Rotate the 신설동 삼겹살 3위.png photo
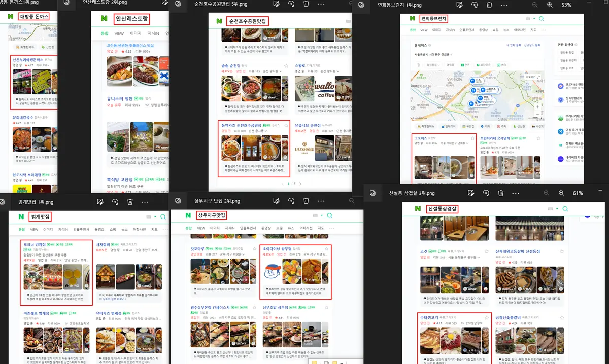This screenshot has height=364, width=609. click(x=486, y=193)
